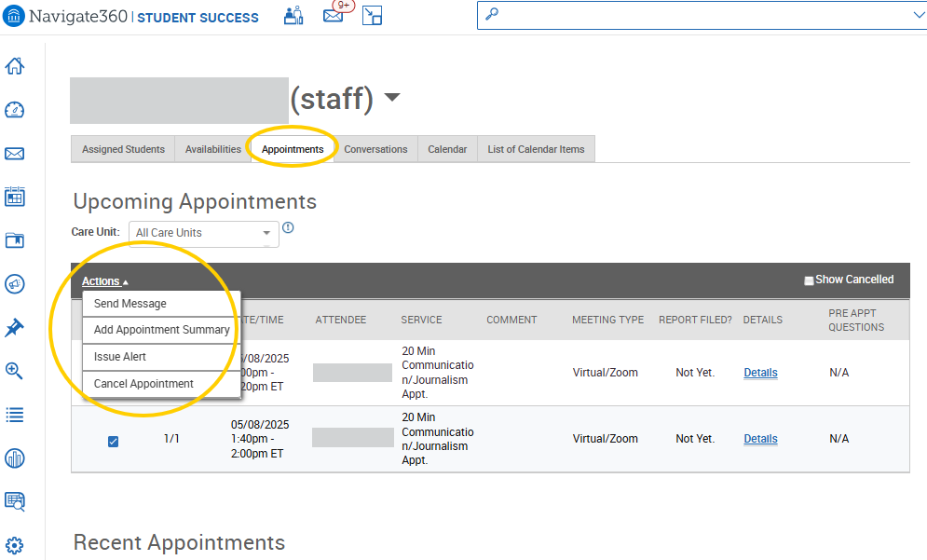927x560 pixels.
Task: Expand the All Care Units dropdown
Action: tap(203, 233)
